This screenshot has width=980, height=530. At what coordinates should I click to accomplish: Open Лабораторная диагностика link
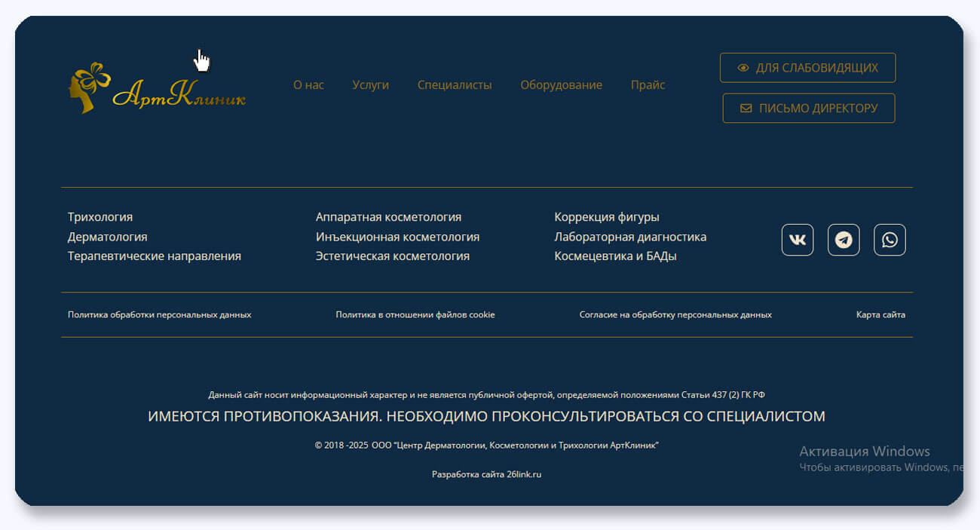pos(630,237)
